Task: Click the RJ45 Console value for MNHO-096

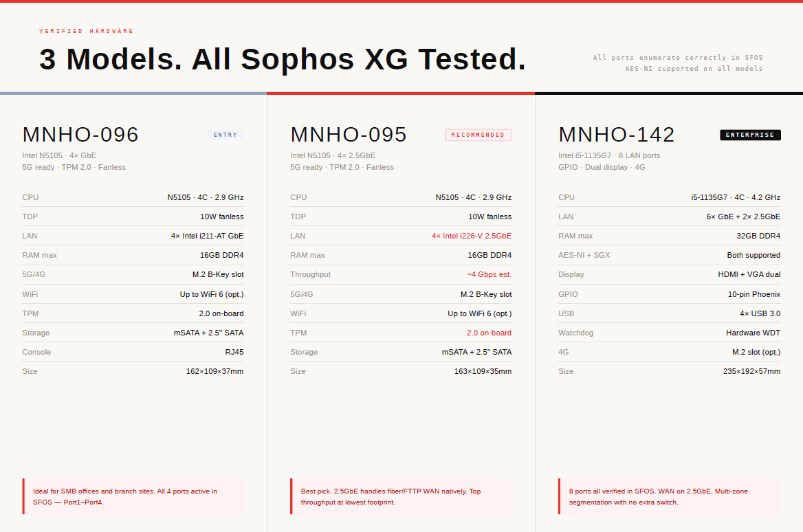Action: (x=234, y=352)
